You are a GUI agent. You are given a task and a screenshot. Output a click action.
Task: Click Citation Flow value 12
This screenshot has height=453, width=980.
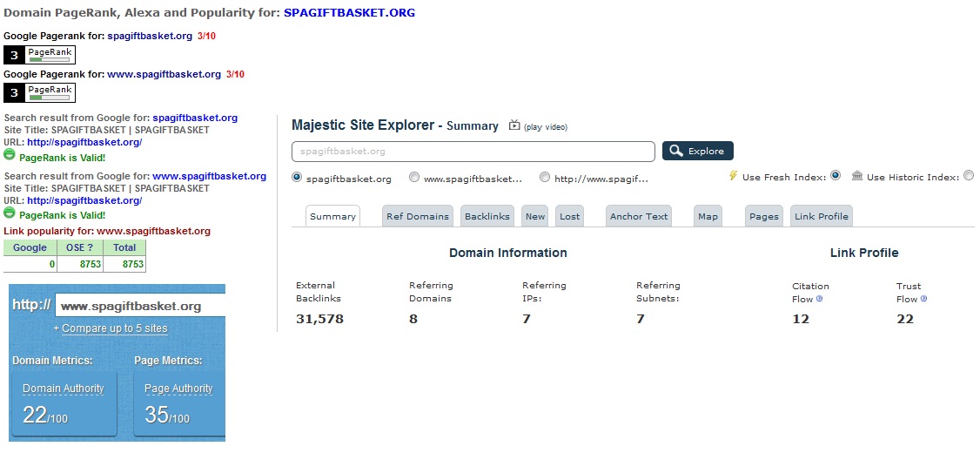pyautogui.click(x=801, y=319)
